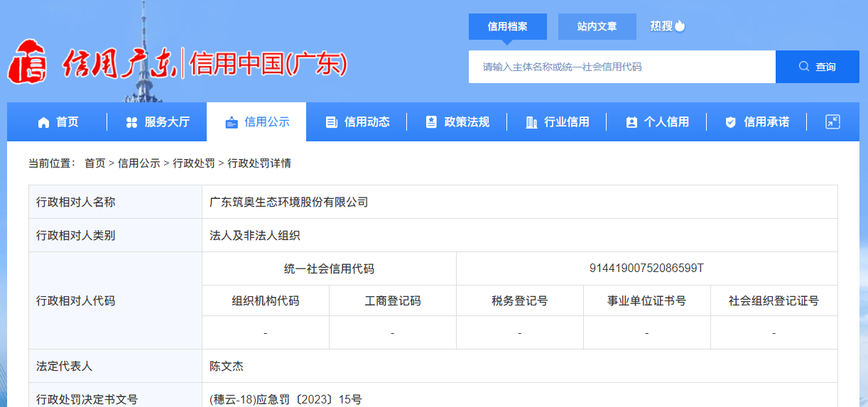This screenshot has width=868, height=407.
Task: Click the building icon beside 行业信用
Action: tap(531, 122)
